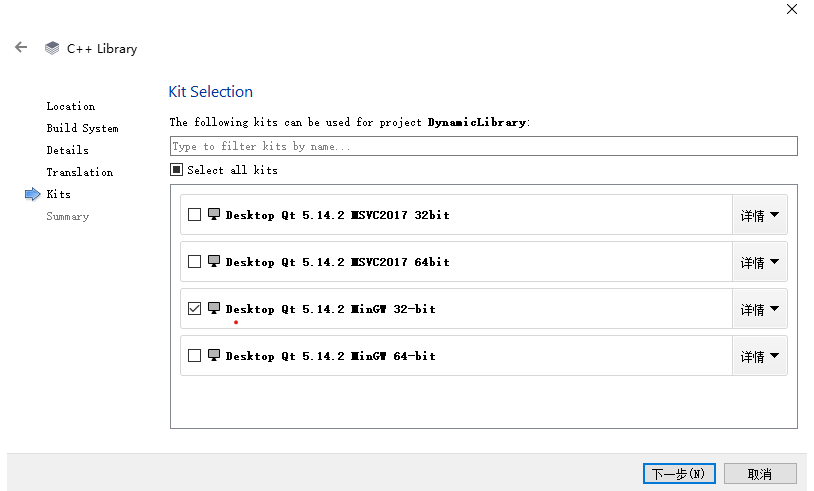Viewport: 814px width, 491px height.
Task: Select the Build System wizard step
Action: tap(82, 128)
